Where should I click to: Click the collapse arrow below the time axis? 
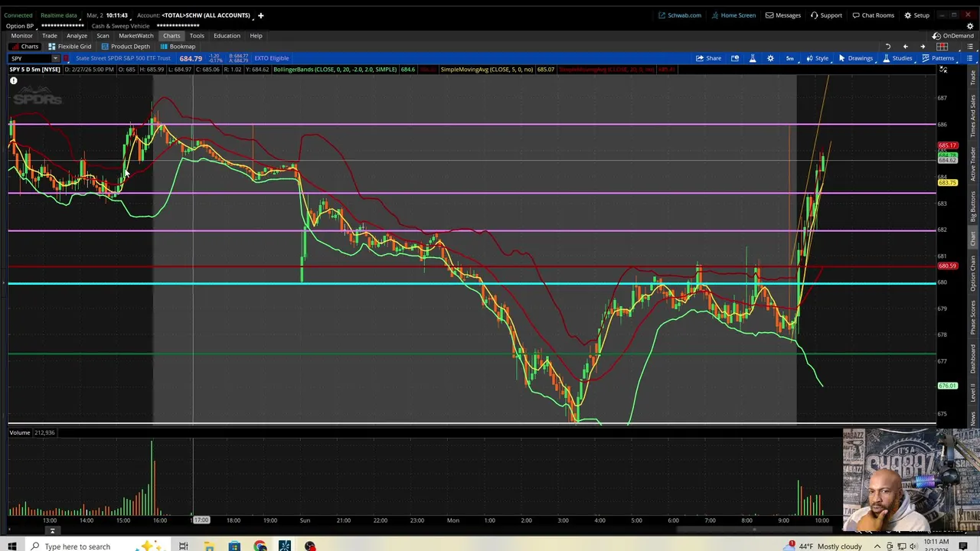coord(52,531)
